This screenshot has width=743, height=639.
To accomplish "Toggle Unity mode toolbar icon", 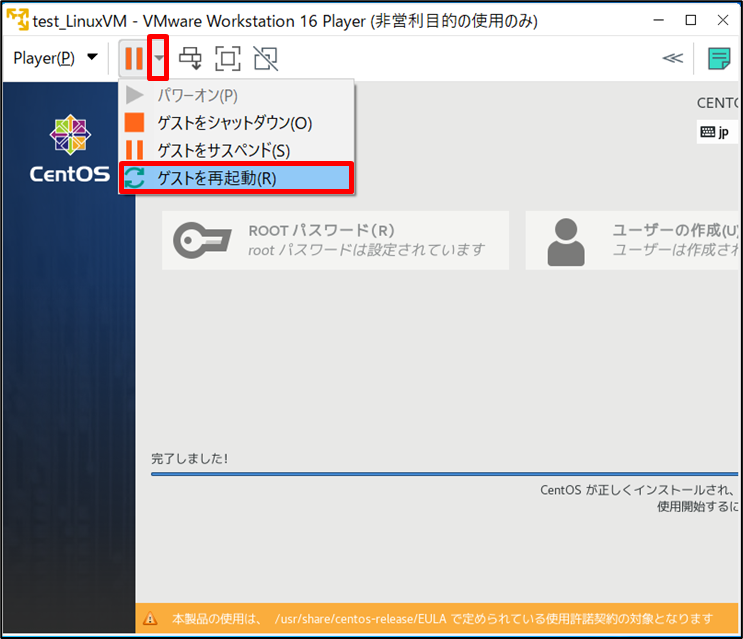I will (266, 58).
